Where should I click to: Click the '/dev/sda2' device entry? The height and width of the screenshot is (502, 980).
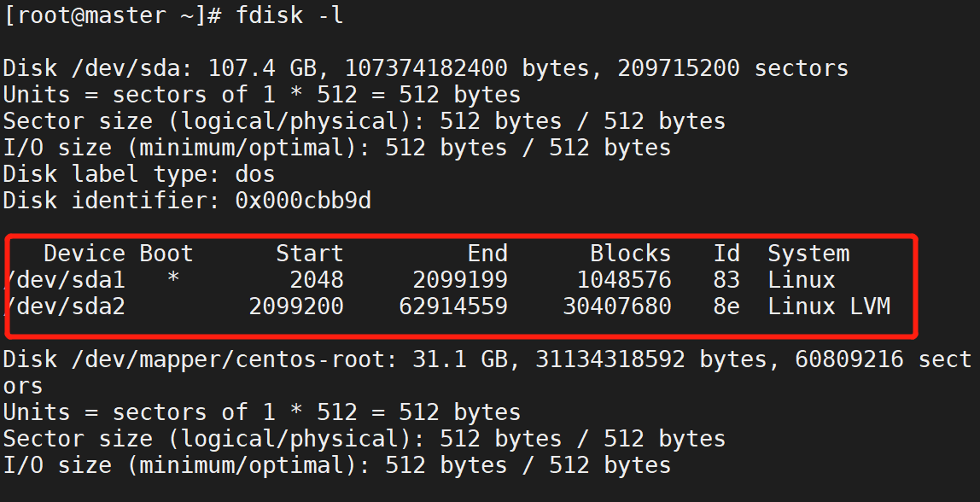[67, 306]
